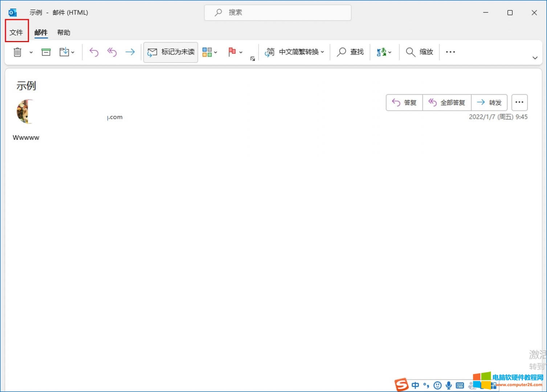Toggle Chinese/English mode in the Sogou bar

point(415,385)
